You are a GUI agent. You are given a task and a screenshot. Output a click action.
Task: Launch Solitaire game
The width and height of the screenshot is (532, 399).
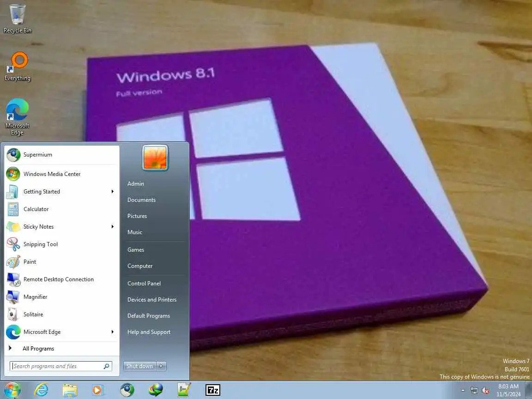pyautogui.click(x=62, y=314)
